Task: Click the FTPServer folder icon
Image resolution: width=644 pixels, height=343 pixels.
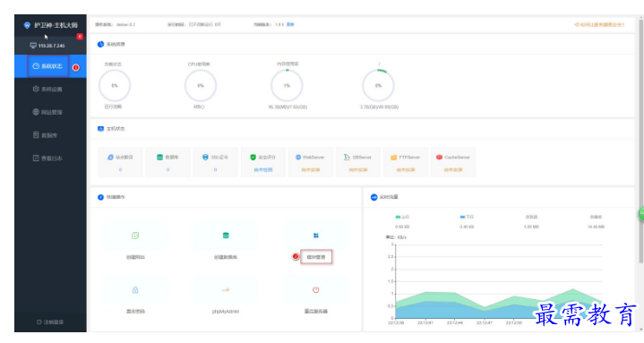Action: [x=393, y=158]
